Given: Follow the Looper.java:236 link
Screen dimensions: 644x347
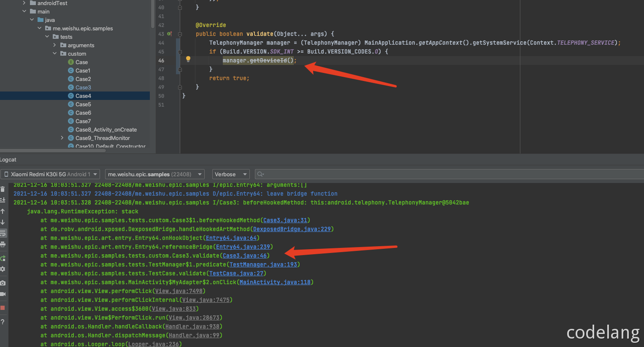Looking at the screenshot, I should tap(154, 344).
